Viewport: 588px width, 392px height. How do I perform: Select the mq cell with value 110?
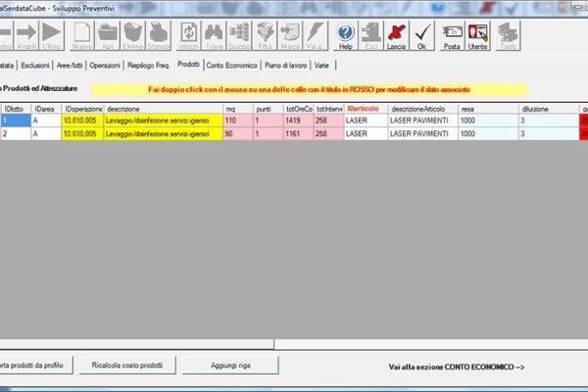236,120
